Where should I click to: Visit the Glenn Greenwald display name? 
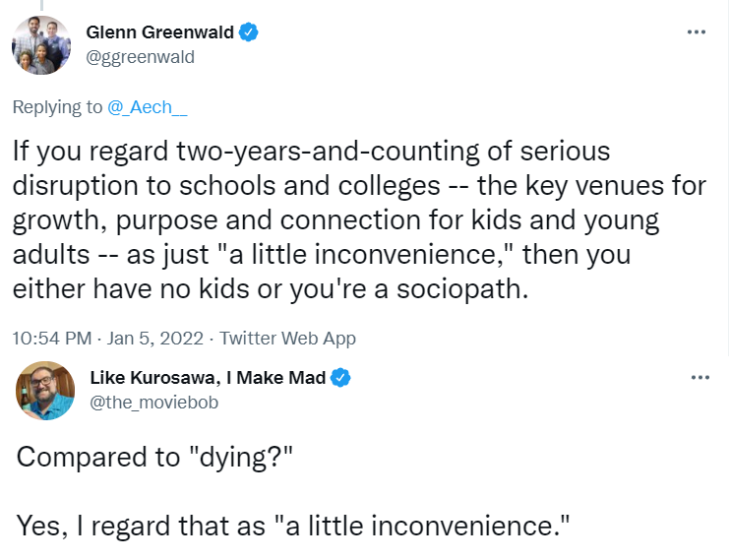pos(159,32)
